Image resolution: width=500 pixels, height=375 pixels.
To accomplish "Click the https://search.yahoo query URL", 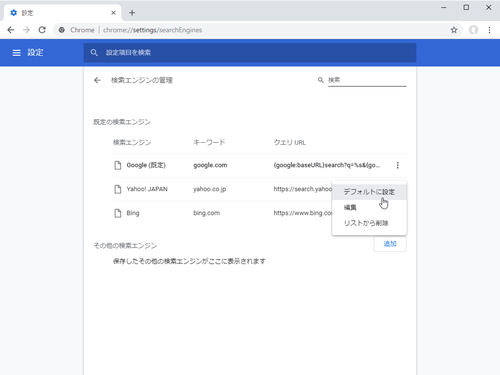I will point(303,189).
